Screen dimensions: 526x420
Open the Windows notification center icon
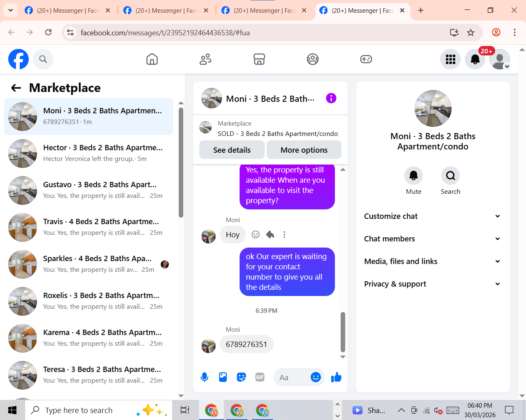tap(509, 410)
